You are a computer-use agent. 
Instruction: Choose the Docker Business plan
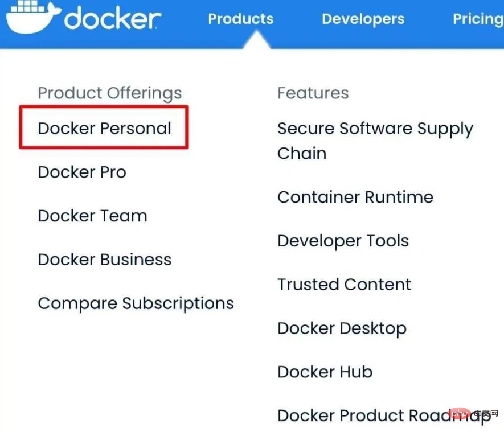click(105, 260)
